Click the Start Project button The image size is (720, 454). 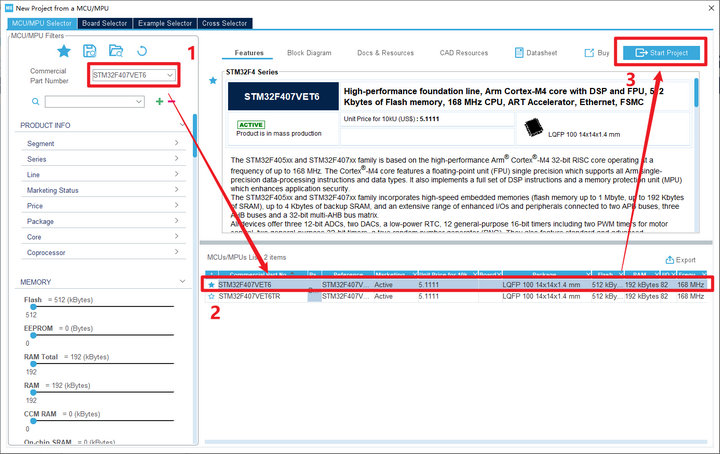click(x=661, y=53)
